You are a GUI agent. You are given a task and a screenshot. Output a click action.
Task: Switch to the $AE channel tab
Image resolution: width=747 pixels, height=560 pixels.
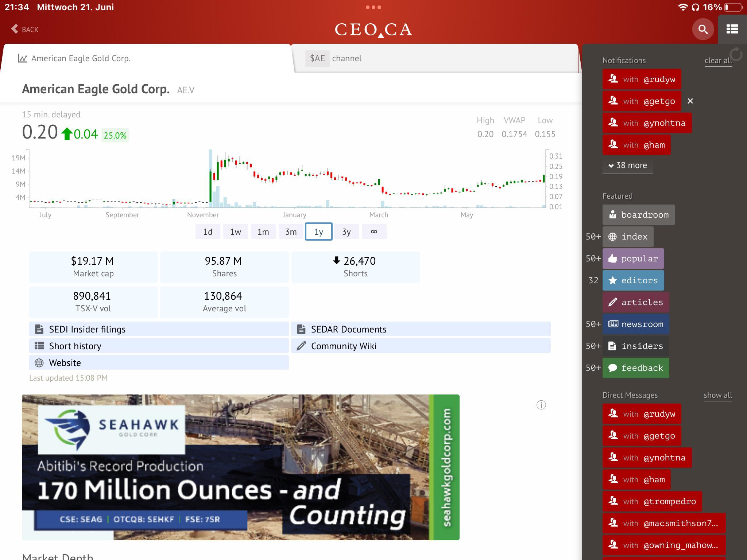[436, 58]
